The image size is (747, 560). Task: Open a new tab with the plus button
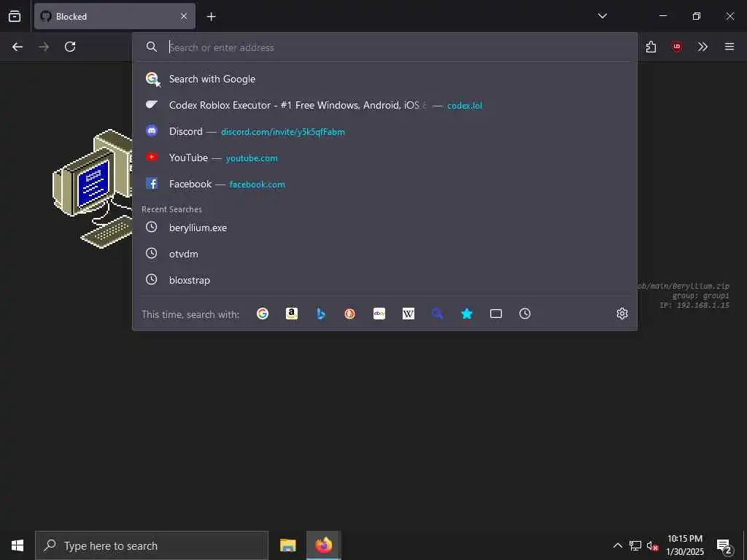pyautogui.click(x=211, y=17)
